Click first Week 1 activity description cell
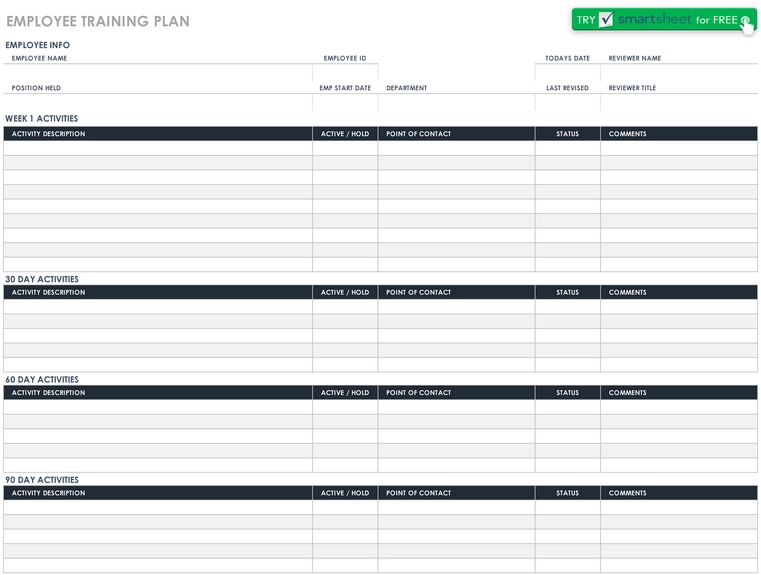The image size is (761, 575). [x=158, y=148]
